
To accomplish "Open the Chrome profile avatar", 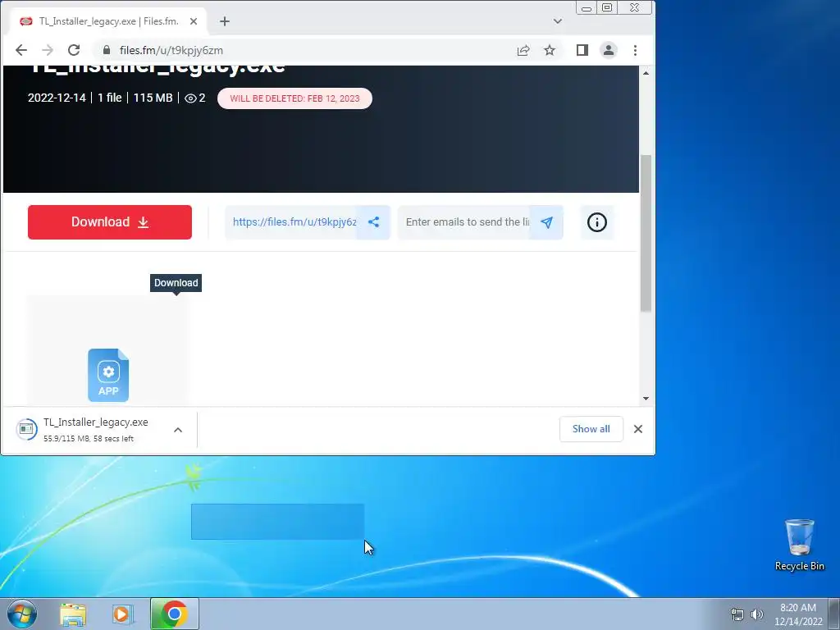I will (609, 50).
